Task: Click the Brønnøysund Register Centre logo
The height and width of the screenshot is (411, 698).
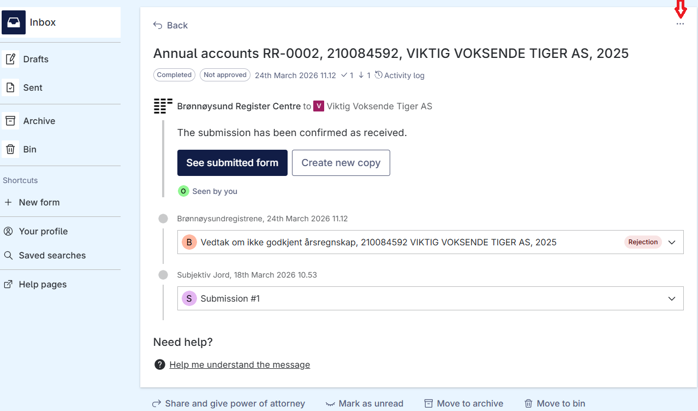Action: (163, 106)
